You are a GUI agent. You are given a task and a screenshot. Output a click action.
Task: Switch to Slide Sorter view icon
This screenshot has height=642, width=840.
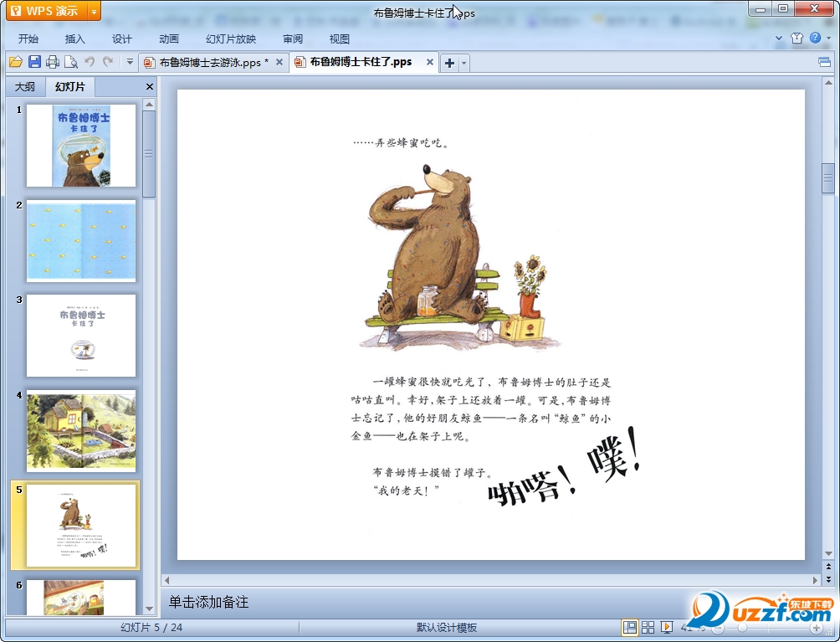coord(648,627)
